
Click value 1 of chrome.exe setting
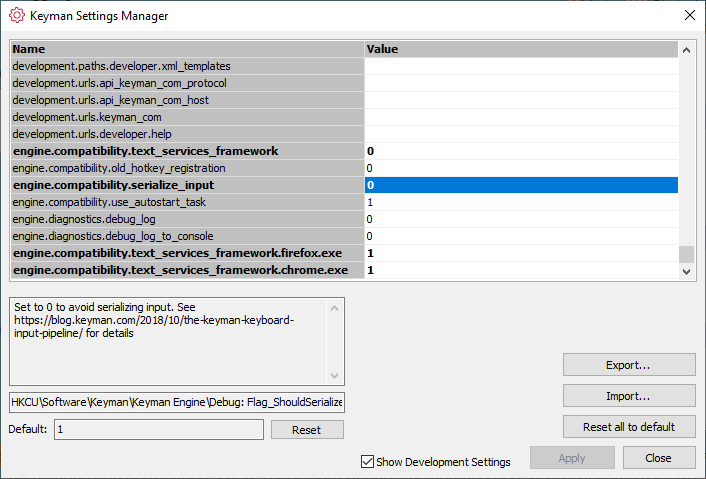(x=521, y=270)
